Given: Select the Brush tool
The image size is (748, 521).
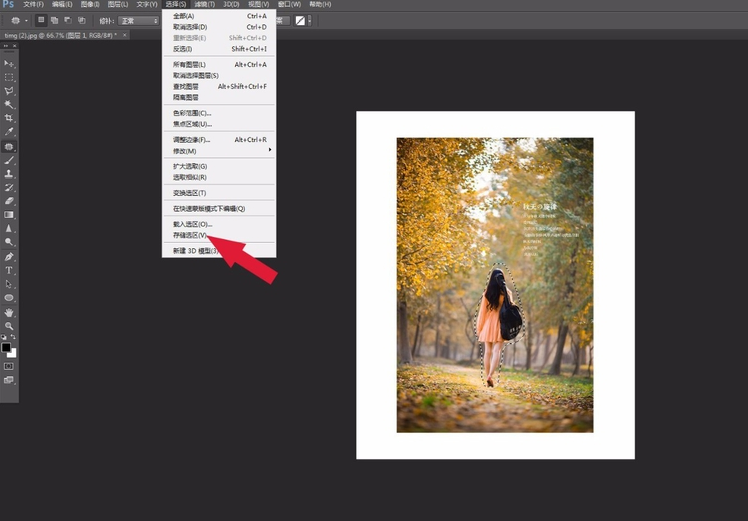Looking at the screenshot, I should 9,160.
